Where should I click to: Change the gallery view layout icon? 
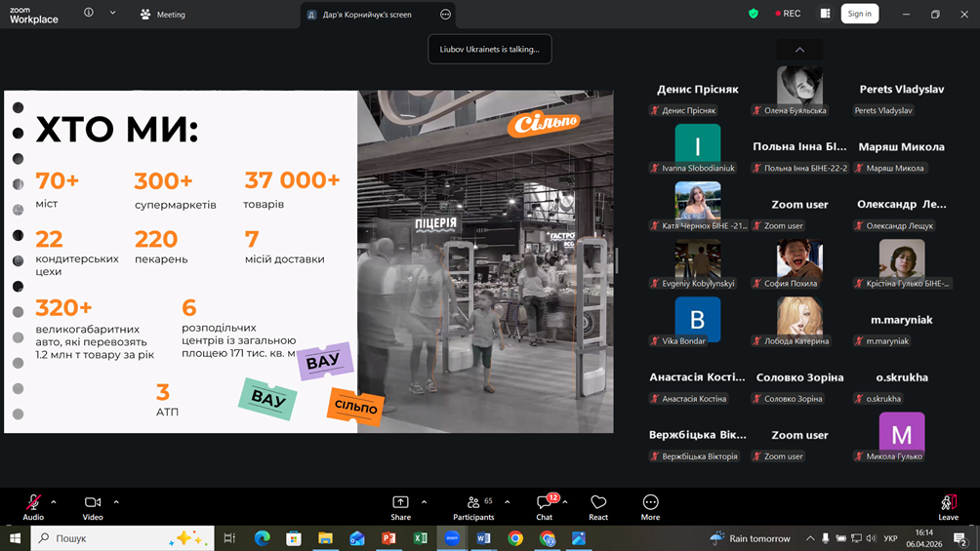click(x=825, y=14)
